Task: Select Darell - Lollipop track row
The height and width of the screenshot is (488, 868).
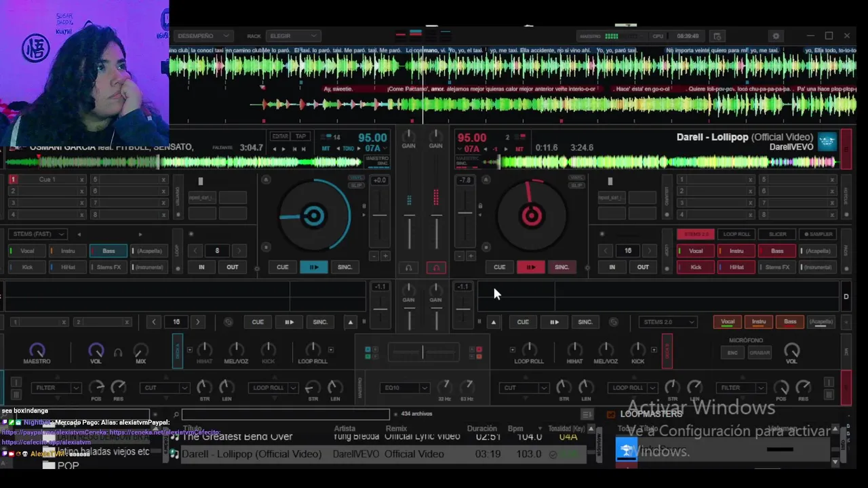Action: click(378, 454)
